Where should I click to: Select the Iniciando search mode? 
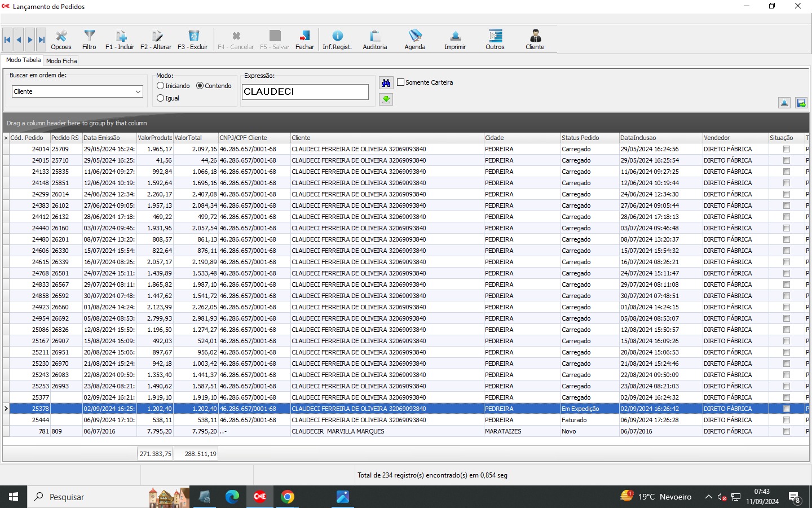(x=161, y=86)
